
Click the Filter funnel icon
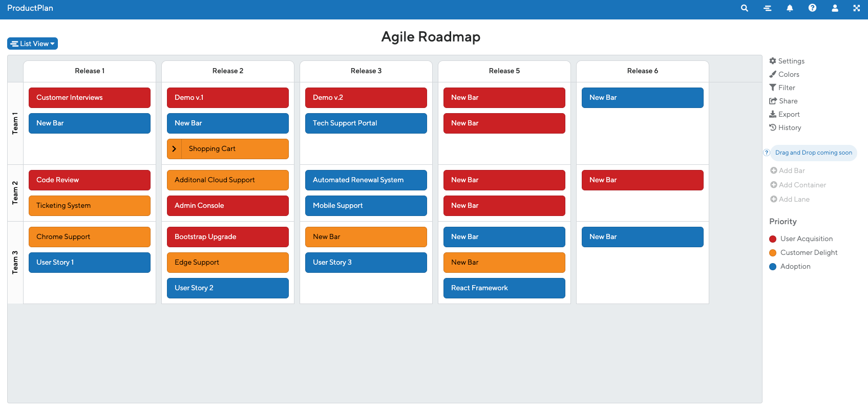click(773, 88)
